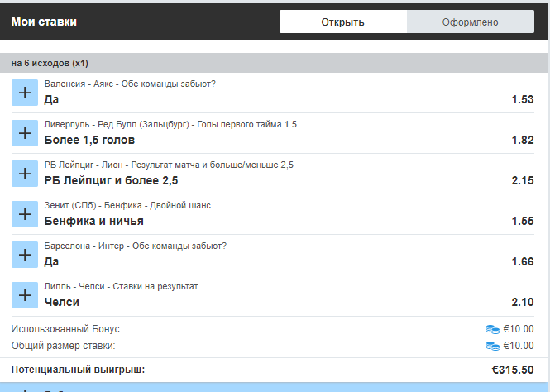Click the odds value 1.55
The width and height of the screenshot is (550, 392).
pyautogui.click(x=523, y=222)
